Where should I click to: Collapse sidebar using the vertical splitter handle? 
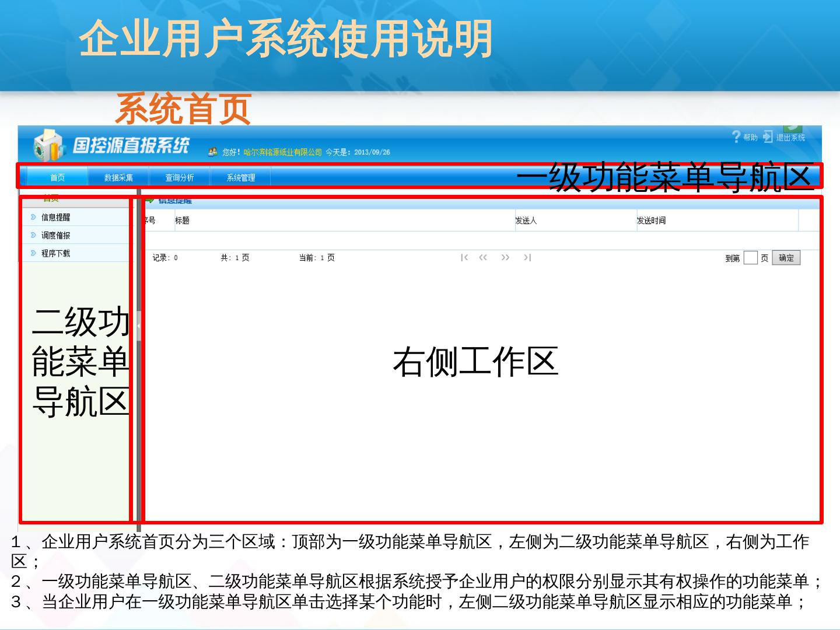pos(139,327)
